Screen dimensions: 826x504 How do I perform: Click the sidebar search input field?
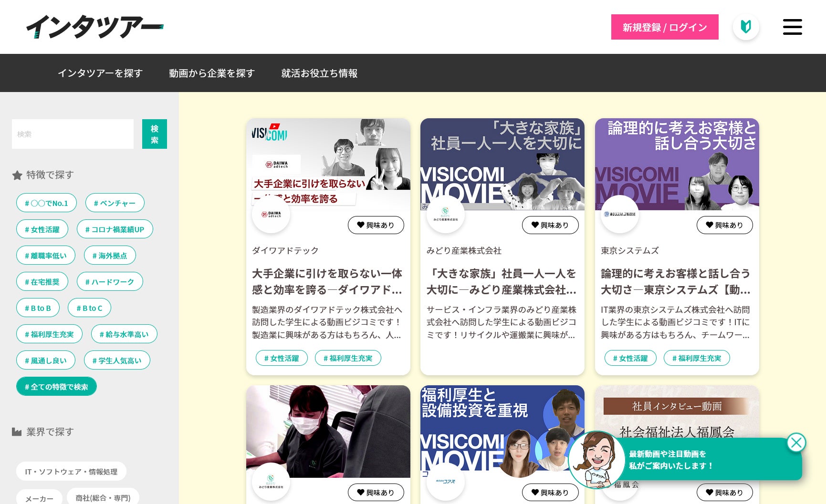[73, 134]
